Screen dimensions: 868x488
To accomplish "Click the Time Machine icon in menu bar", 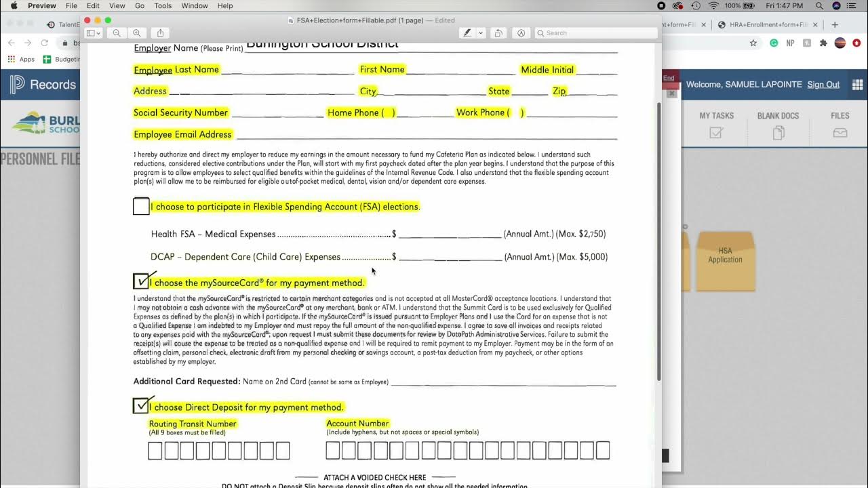I will click(696, 5).
